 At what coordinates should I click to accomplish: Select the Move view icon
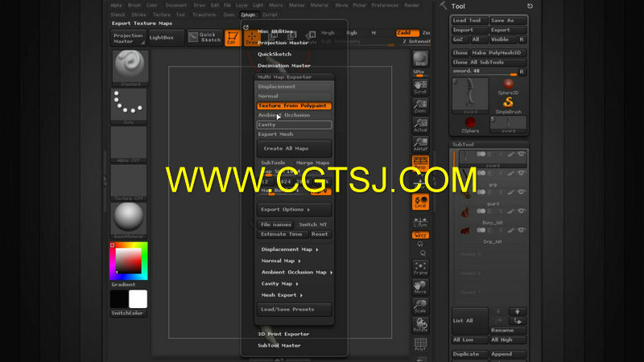420,287
